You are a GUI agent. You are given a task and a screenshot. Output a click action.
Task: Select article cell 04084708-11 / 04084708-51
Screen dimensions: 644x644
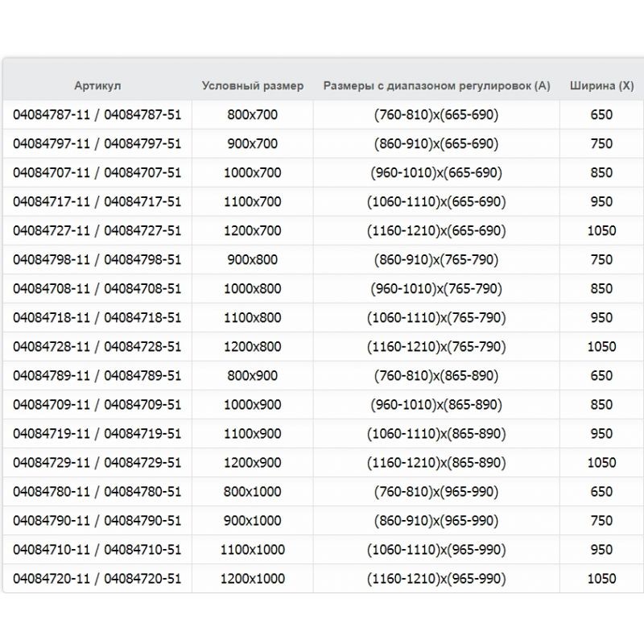coord(97,289)
